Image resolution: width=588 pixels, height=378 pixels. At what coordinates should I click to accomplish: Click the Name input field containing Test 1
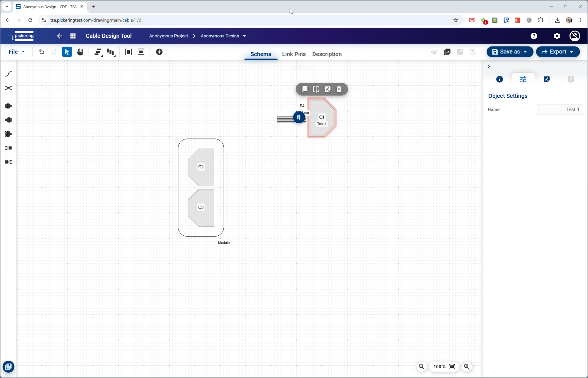559,109
